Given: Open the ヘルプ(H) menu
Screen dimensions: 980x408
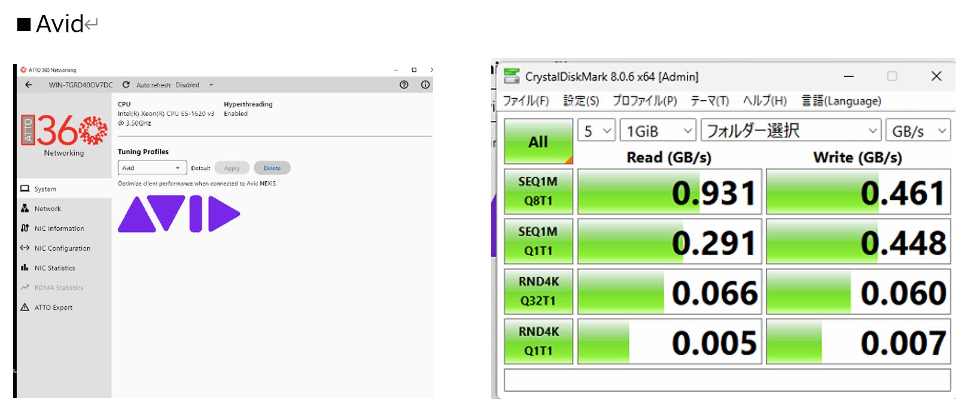Looking at the screenshot, I should click(x=765, y=101).
